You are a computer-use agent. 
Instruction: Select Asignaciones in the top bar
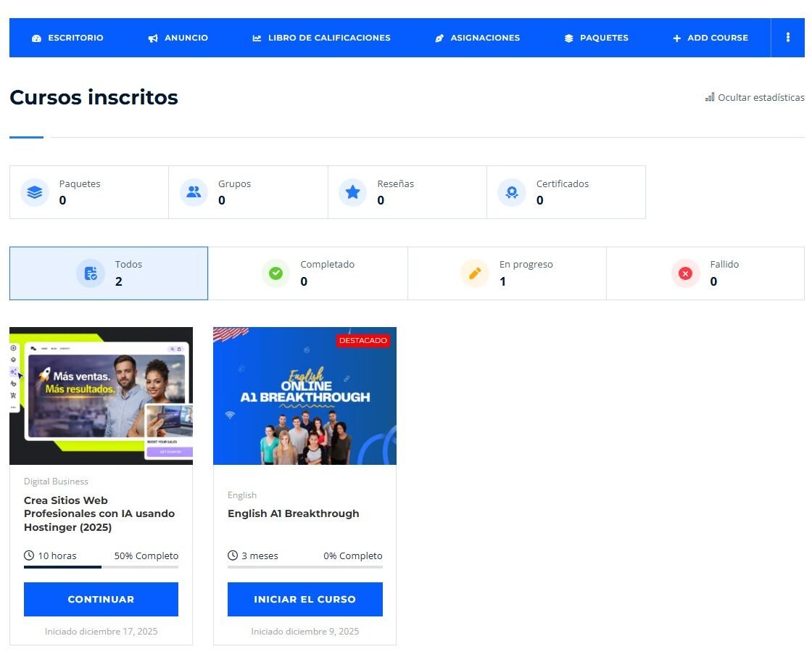[x=477, y=38]
